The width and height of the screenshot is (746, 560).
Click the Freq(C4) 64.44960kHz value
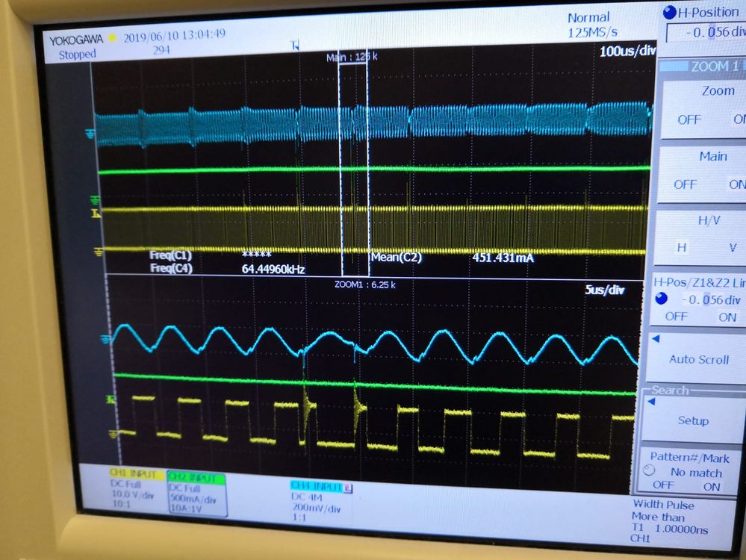tap(273, 270)
